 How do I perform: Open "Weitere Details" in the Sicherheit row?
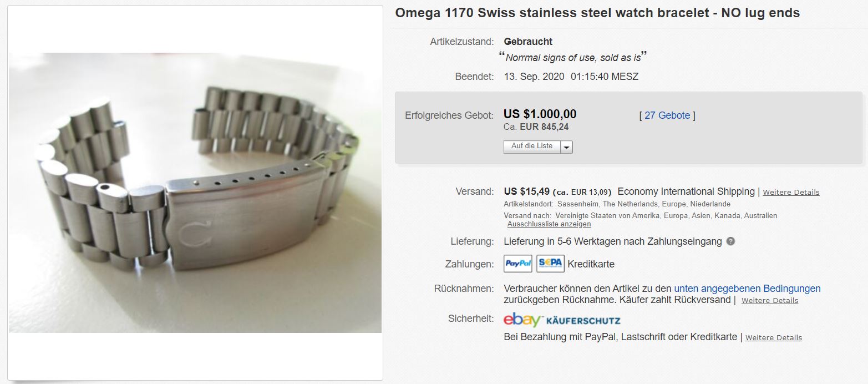[774, 338]
